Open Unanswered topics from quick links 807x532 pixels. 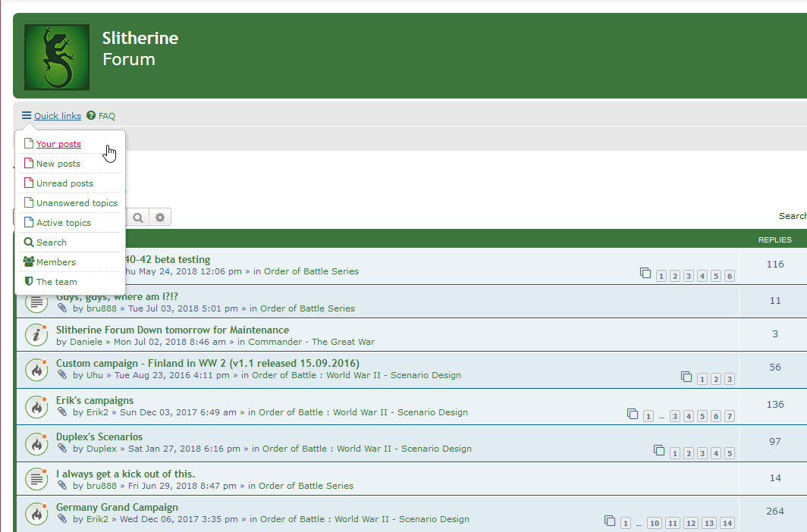coord(77,203)
